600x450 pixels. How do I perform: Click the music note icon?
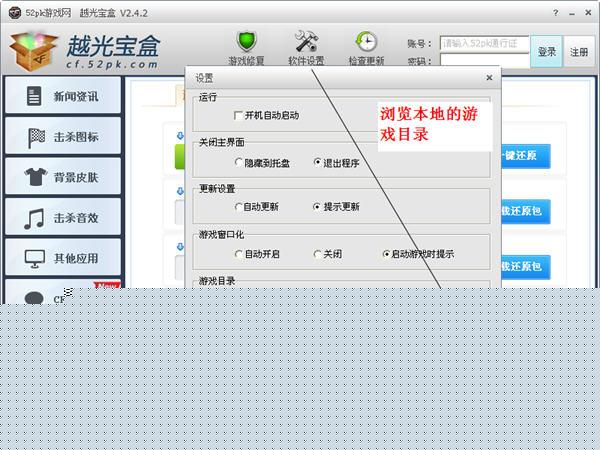(x=34, y=219)
